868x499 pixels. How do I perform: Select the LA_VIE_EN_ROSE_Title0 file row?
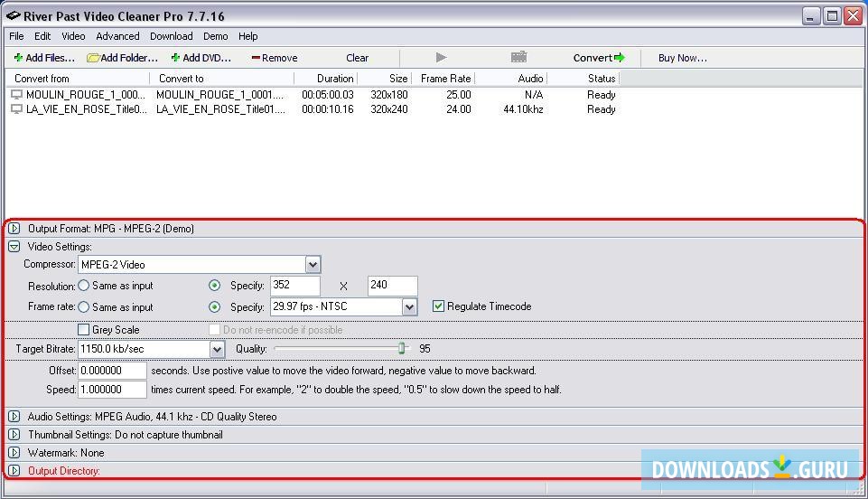[313, 109]
